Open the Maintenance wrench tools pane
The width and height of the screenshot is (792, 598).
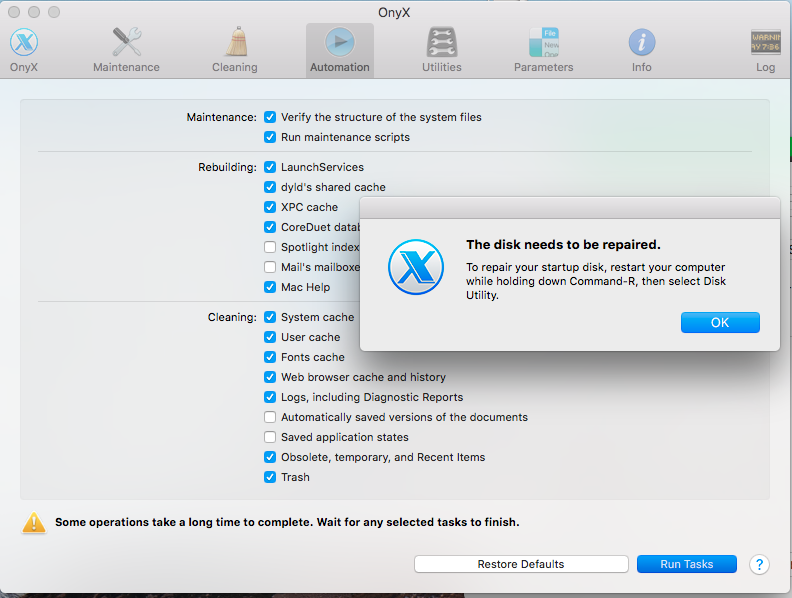126,50
